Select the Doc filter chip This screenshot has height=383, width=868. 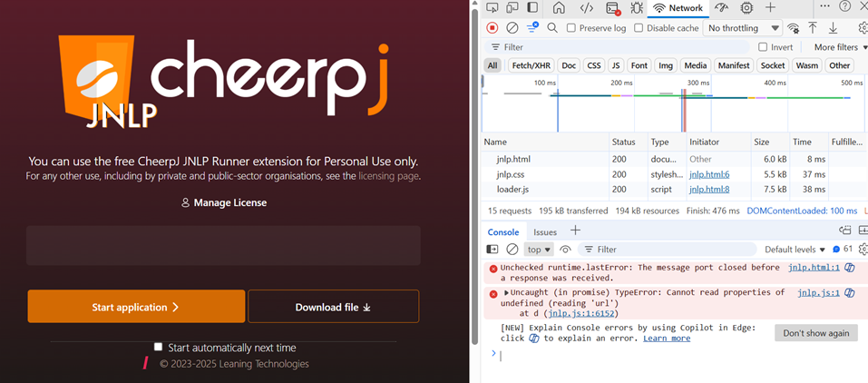[x=569, y=65]
